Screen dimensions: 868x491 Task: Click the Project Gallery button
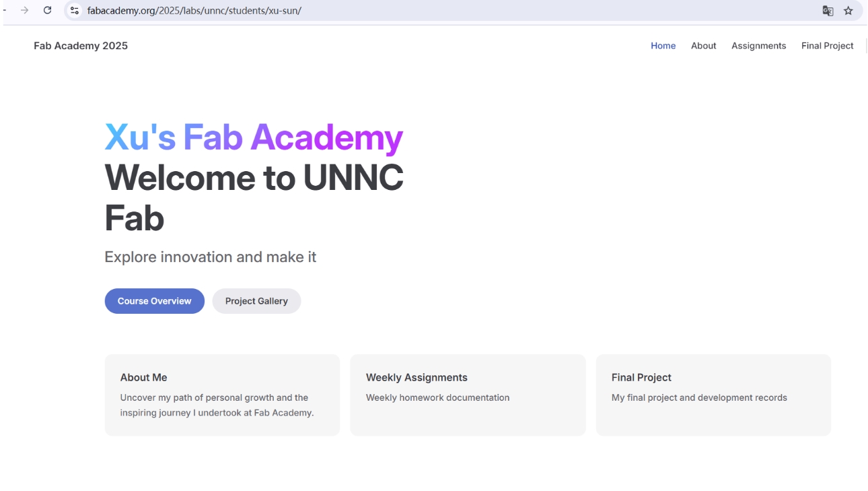click(x=256, y=301)
